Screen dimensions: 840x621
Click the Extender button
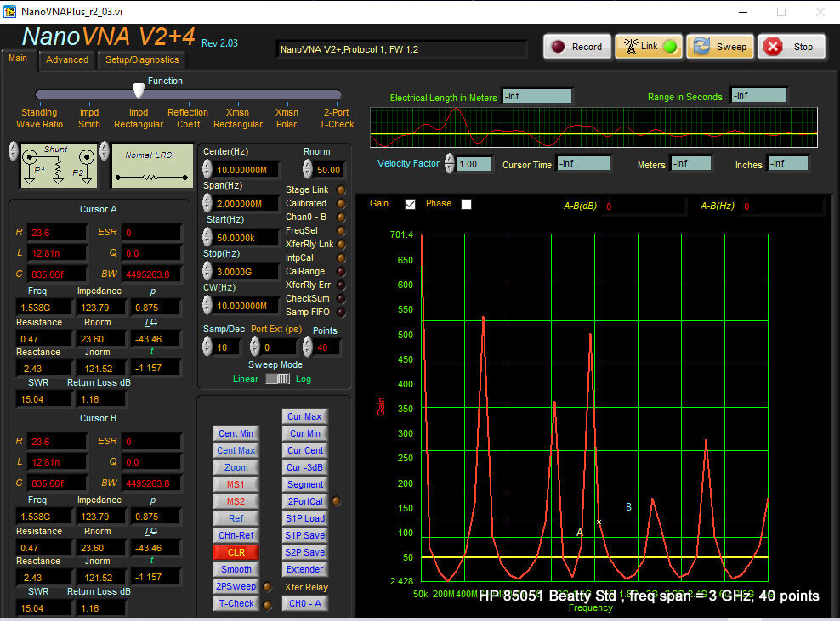tap(305, 570)
